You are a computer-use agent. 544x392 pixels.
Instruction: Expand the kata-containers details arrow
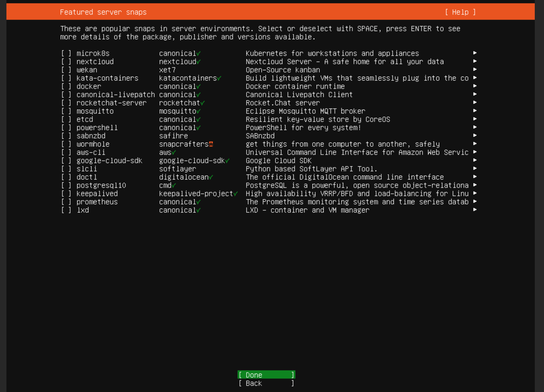(475, 78)
